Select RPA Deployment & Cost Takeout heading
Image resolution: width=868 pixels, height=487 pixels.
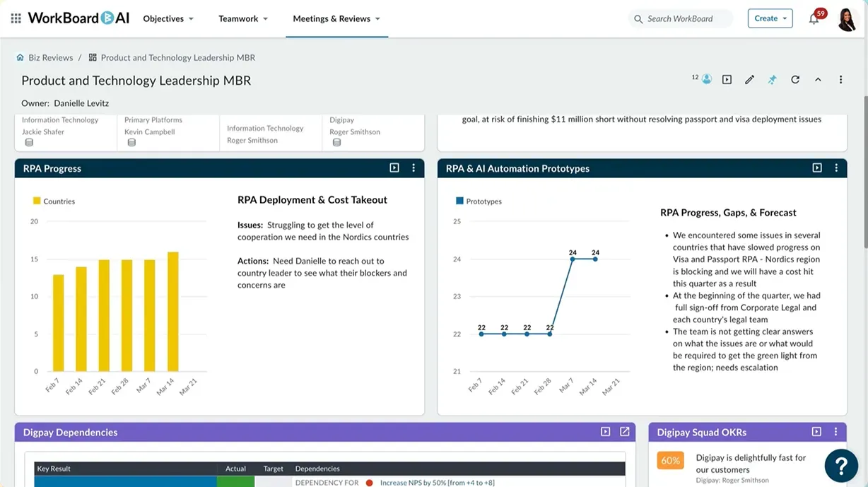pyautogui.click(x=312, y=200)
